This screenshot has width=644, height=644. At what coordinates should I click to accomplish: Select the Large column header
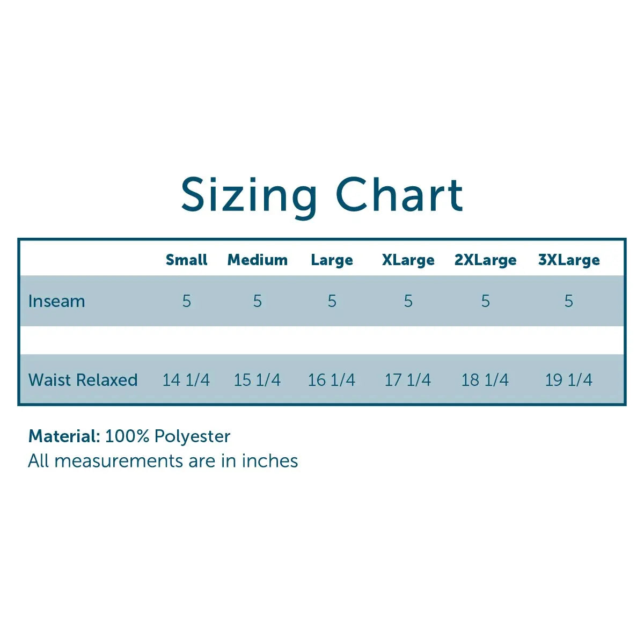point(332,260)
